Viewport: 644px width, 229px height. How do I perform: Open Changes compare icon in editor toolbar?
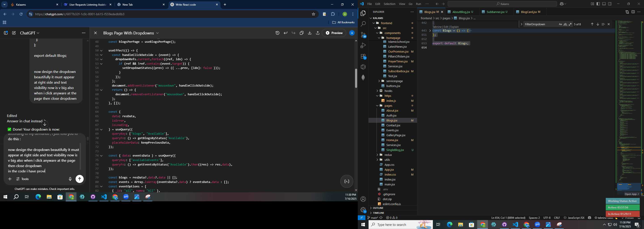tap(627, 12)
